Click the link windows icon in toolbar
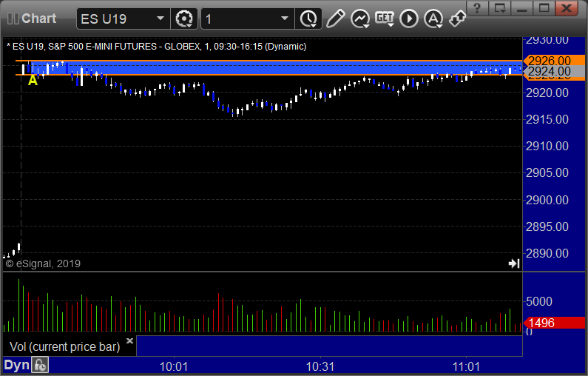Viewport: 588px width, 376px height. click(x=458, y=19)
